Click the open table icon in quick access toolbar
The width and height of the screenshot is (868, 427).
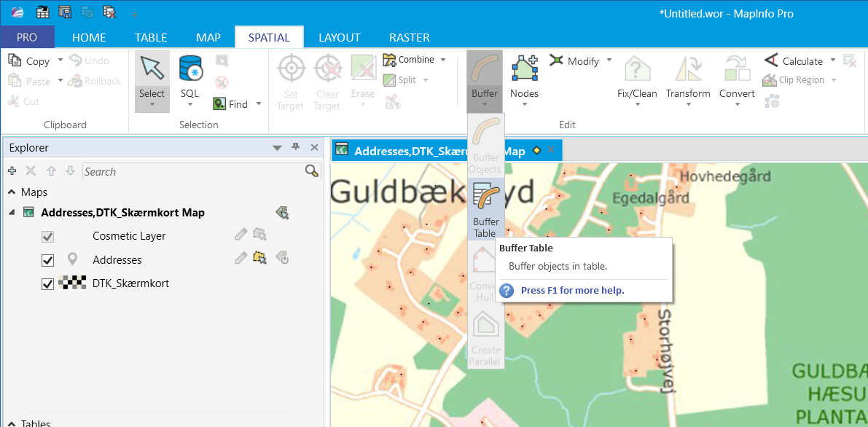42,12
